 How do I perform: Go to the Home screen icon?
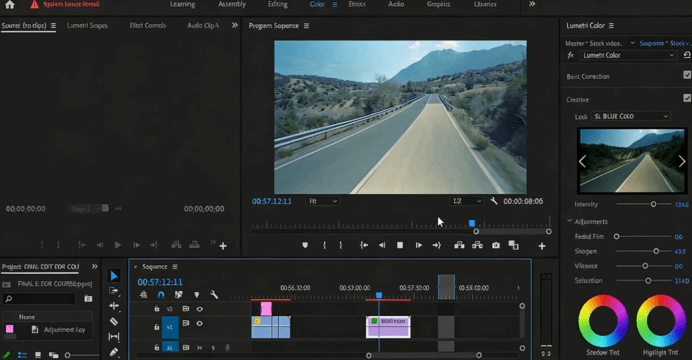10,5
